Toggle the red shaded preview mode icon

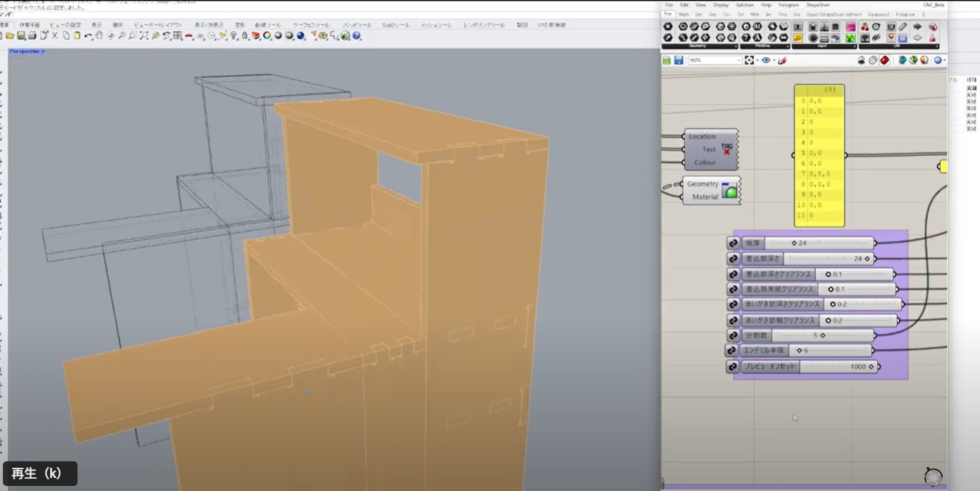pyautogui.click(x=885, y=60)
